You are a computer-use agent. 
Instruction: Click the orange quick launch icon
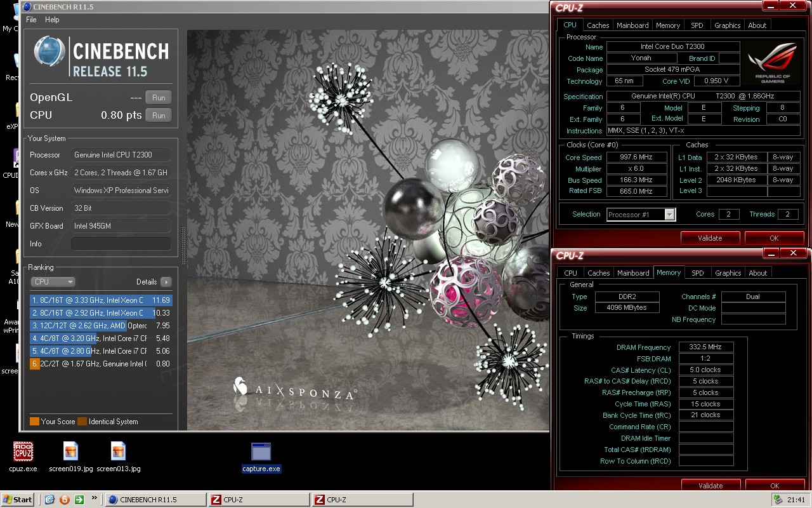pos(64,500)
